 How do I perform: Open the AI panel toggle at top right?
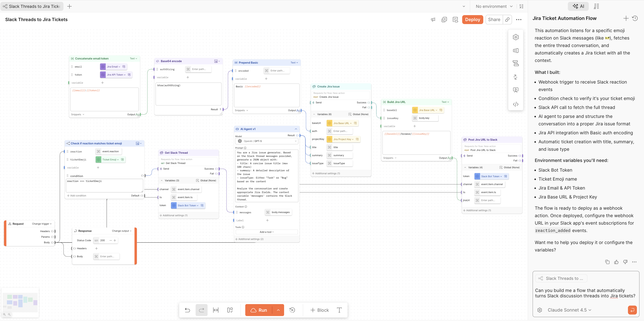click(578, 6)
